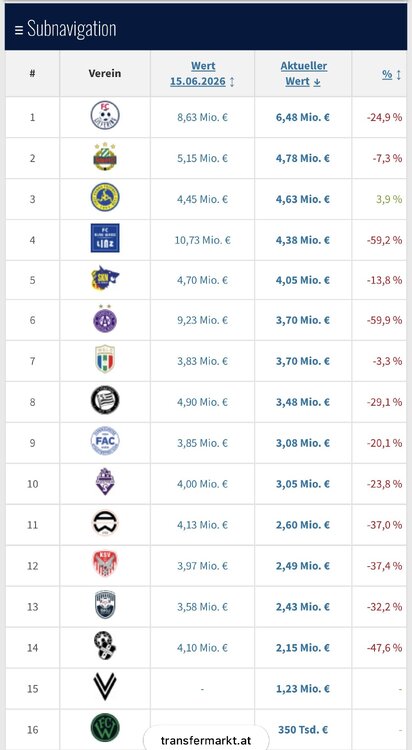The width and height of the screenshot is (412, 750).
Task: Open the Rapid Wien crest in row 2
Action: (x=105, y=156)
